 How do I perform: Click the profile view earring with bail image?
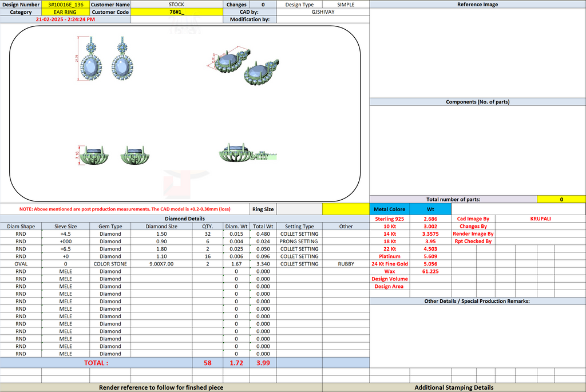247,153
